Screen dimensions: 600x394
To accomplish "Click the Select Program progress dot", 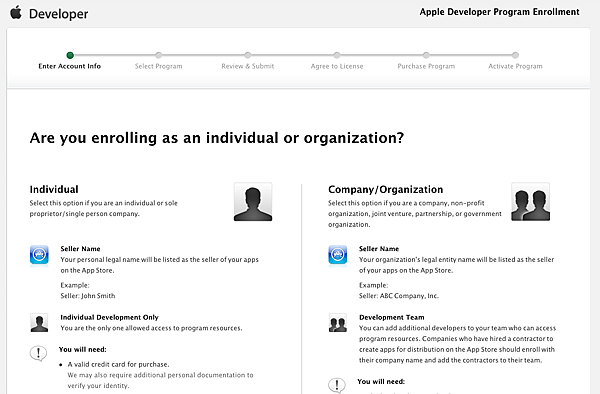I will (x=158, y=55).
